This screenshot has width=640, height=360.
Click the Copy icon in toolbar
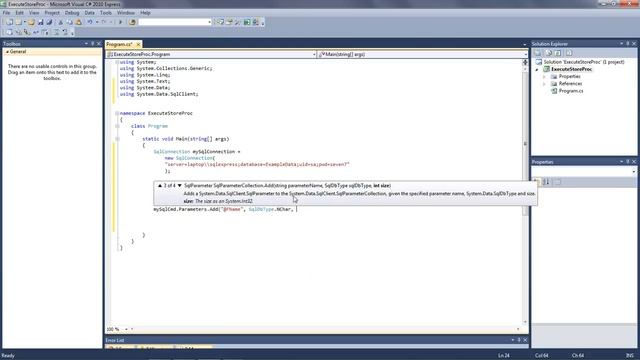pyautogui.click(x=70, y=22)
